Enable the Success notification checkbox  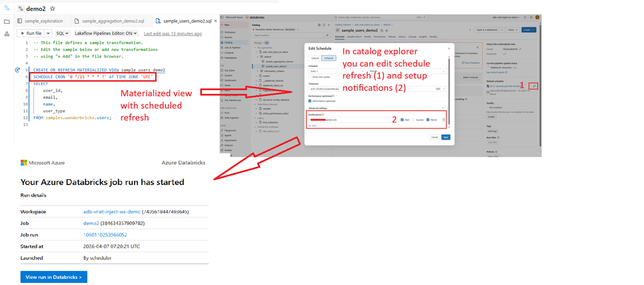414,119
